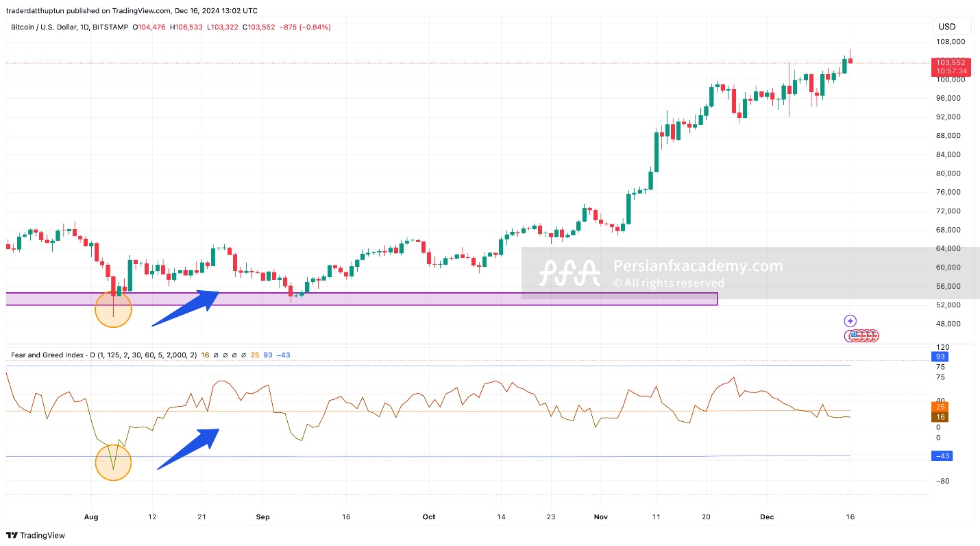
Task: Click the purple star event icon above the flags
Action: point(850,320)
